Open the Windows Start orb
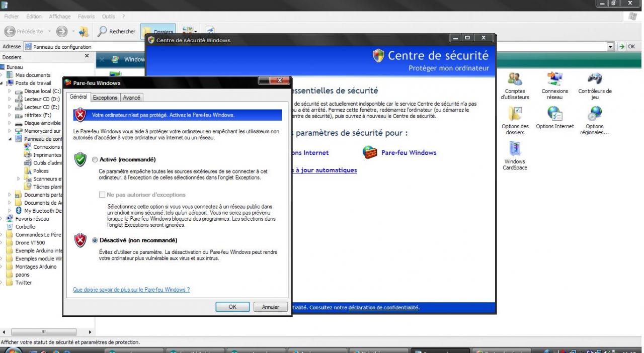The image size is (644, 353). 14,350
